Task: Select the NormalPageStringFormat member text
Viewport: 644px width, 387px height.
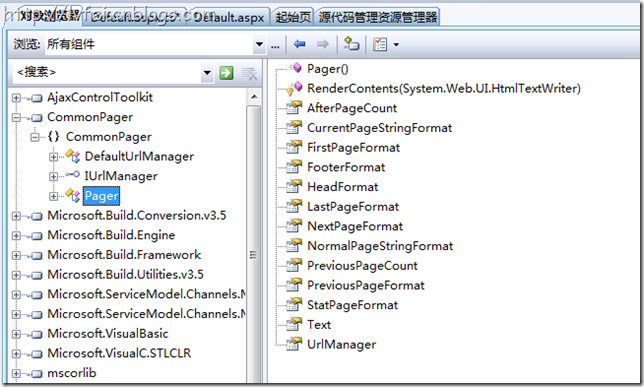Action: 380,246
